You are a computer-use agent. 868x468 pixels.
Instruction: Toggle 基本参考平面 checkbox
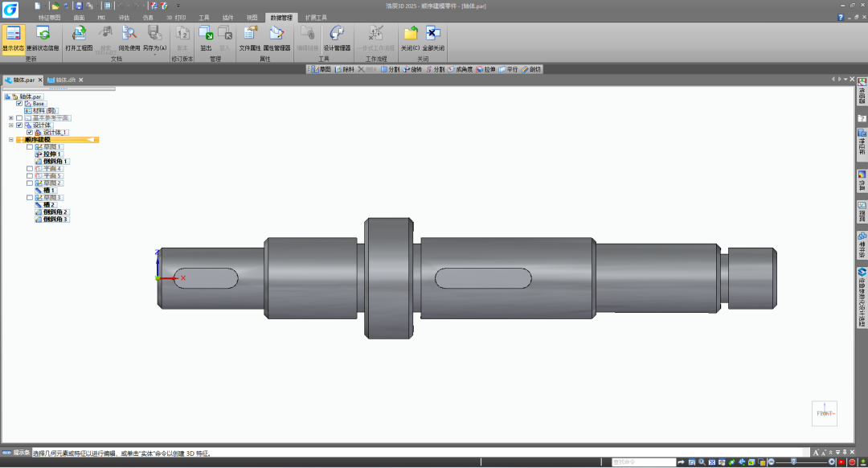(x=19, y=118)
